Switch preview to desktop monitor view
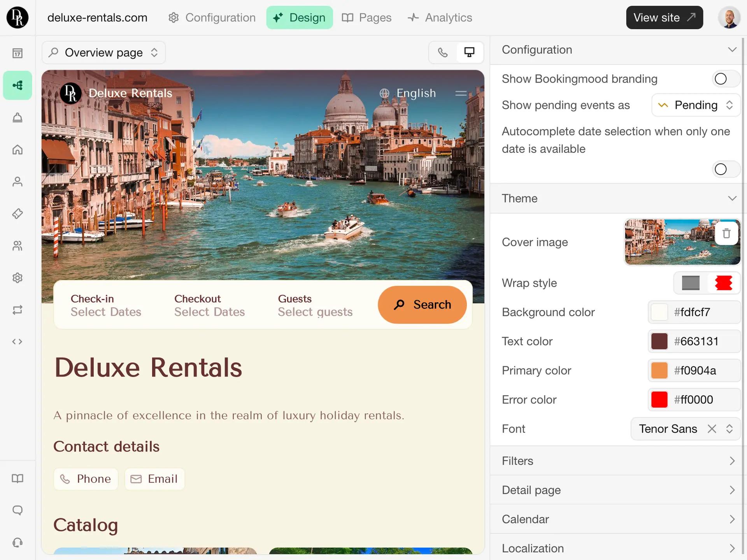The height and width of the screenshot is (560, 747). pos(470,52)
